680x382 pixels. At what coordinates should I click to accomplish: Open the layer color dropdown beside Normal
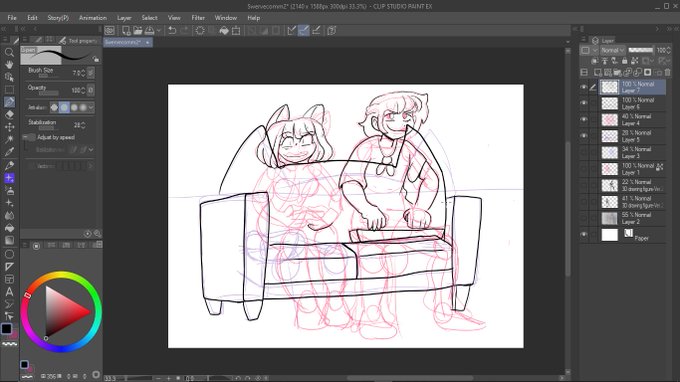point(595,50)
